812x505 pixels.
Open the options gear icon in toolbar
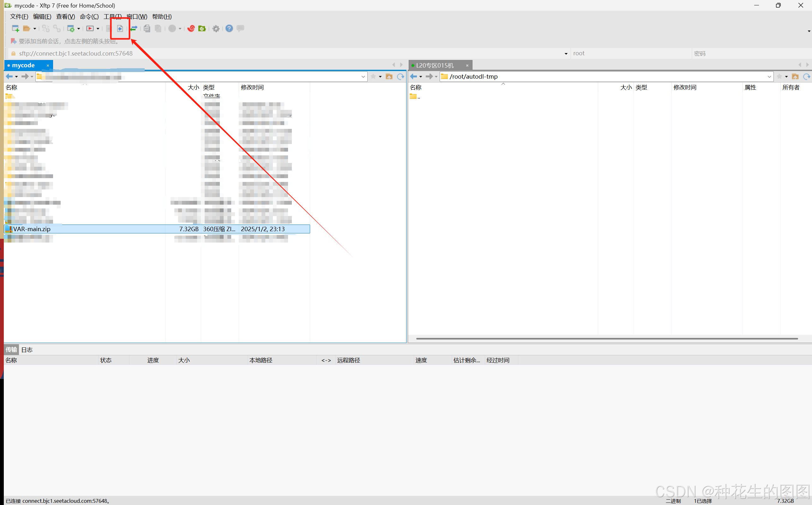[216, 29]
